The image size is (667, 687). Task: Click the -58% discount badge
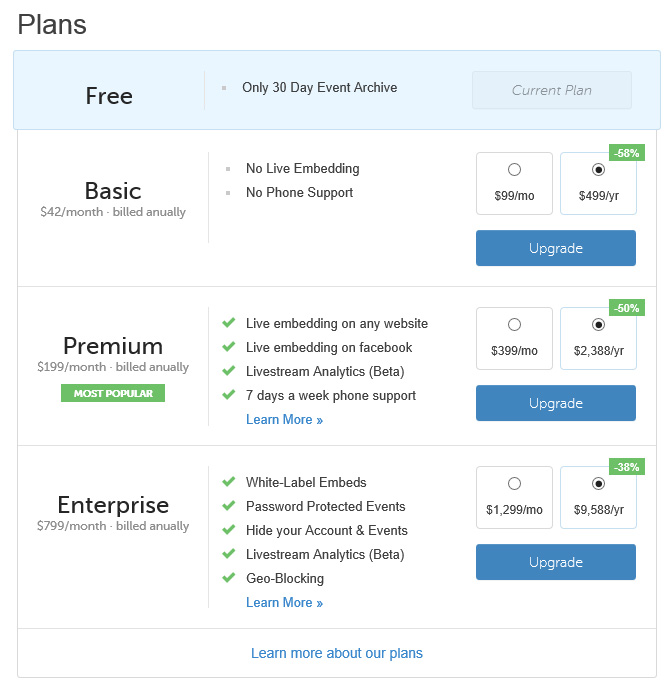point(627,153)
